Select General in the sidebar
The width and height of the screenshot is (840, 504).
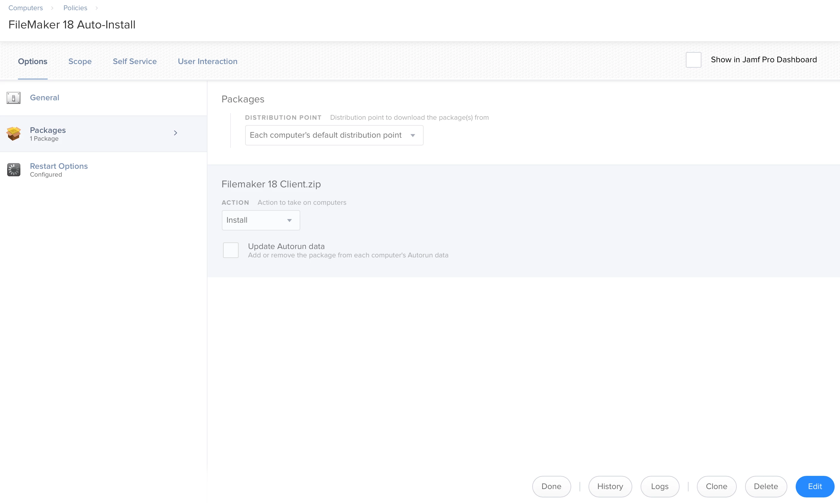(x=45, y=98)
